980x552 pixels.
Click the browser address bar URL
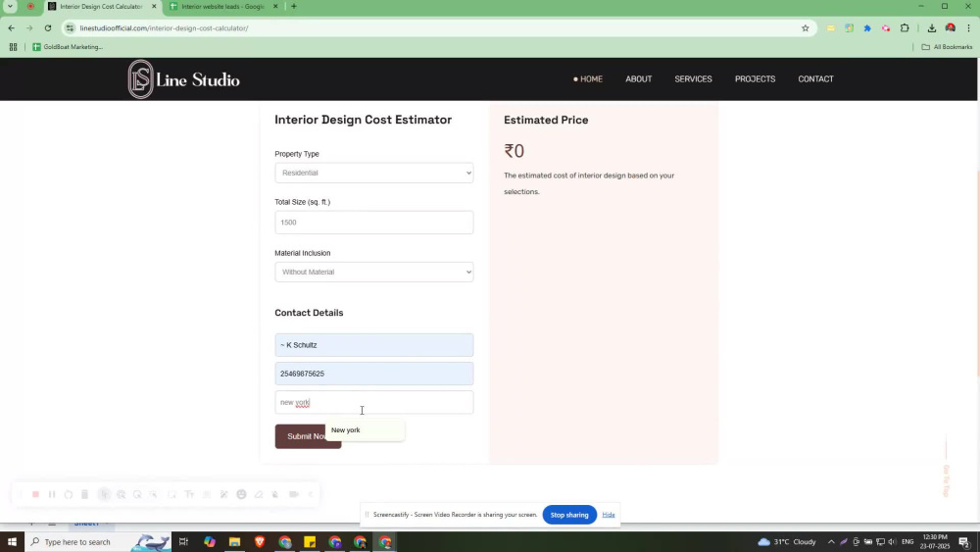(164, 28)
